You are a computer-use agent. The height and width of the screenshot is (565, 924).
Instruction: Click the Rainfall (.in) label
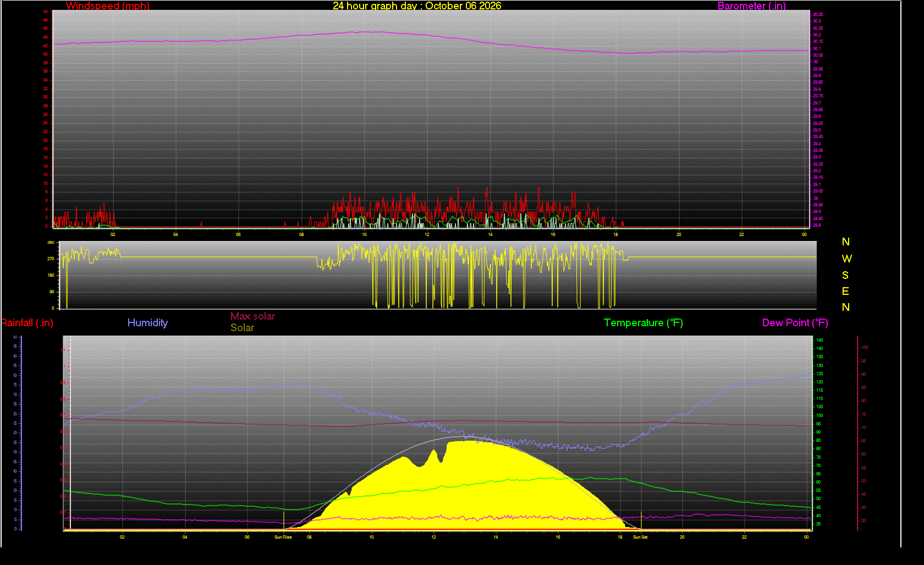26,323
